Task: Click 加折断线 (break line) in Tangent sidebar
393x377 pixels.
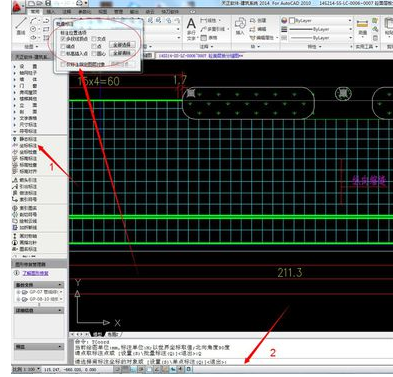Action: tap(25, 227)
